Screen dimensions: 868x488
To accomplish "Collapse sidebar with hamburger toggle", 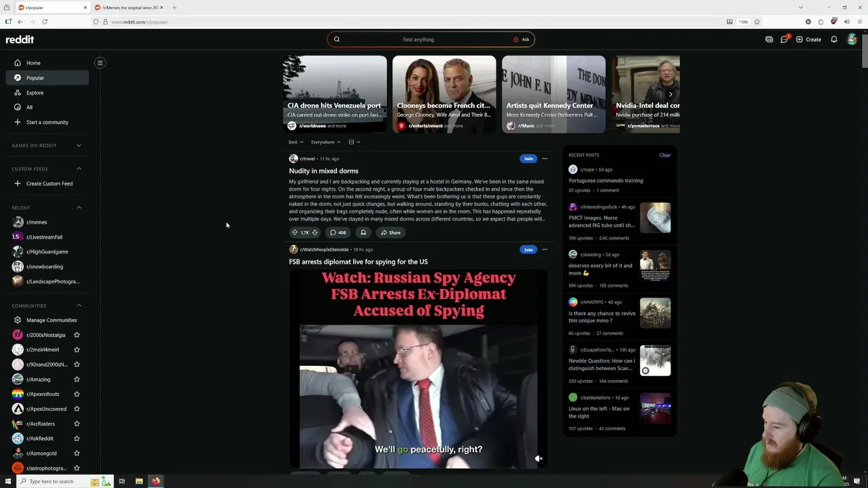I will pyautogui.click(x=100, y=63).
